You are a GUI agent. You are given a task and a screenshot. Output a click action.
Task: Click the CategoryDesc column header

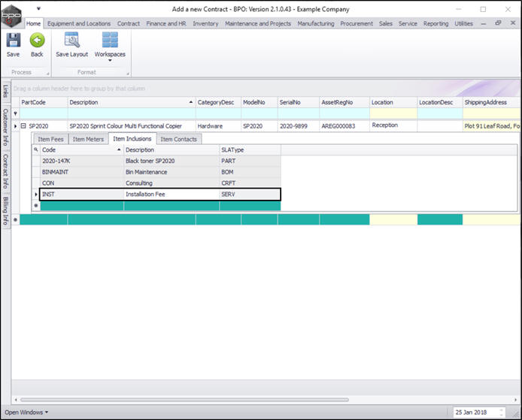[218, 102]
